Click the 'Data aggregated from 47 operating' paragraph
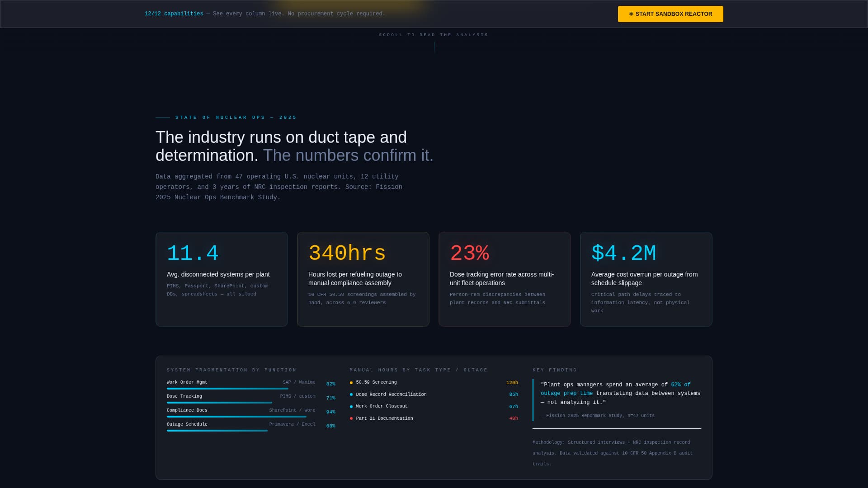 click(x=279, y=187)
